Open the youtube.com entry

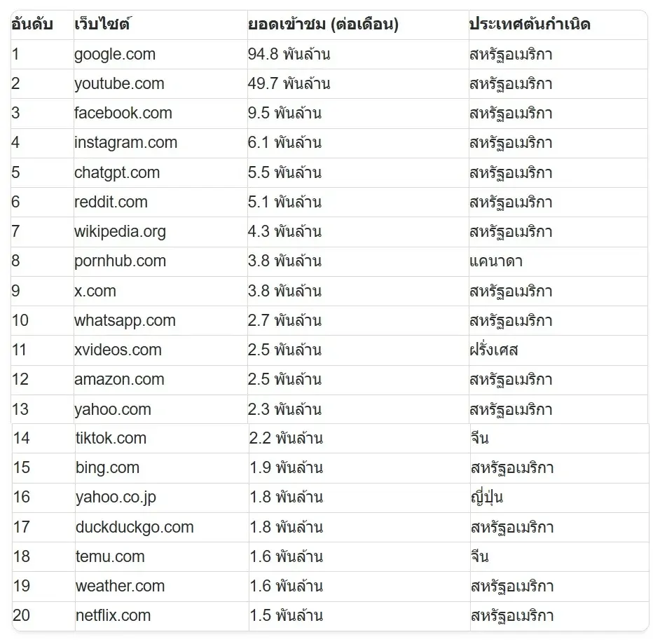pos(119,84)
